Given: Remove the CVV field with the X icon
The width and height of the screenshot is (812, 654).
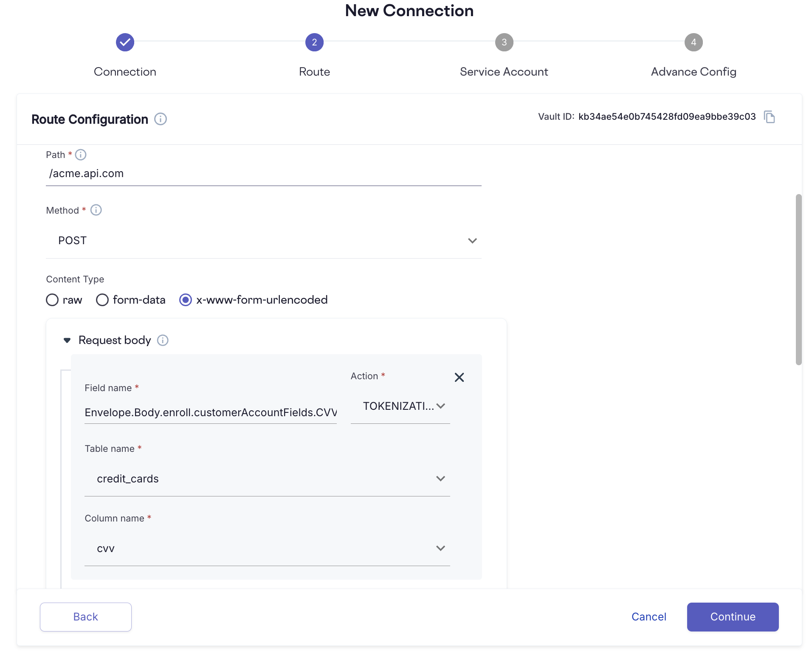Looking at the screenshot, I should (x=459, y=377).
